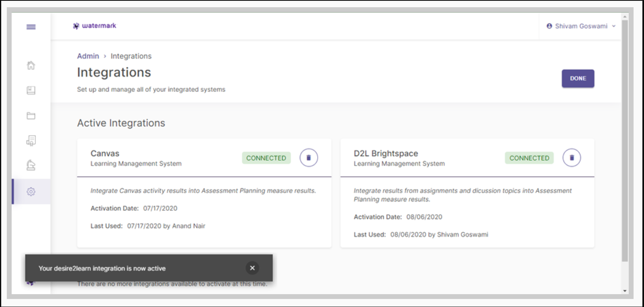
Task: Click the D2L Brightspace card title
Action: point(386,153)
